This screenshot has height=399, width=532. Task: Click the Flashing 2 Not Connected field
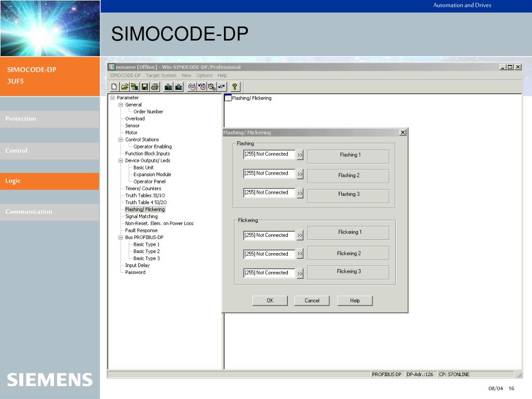click(269, 174)
